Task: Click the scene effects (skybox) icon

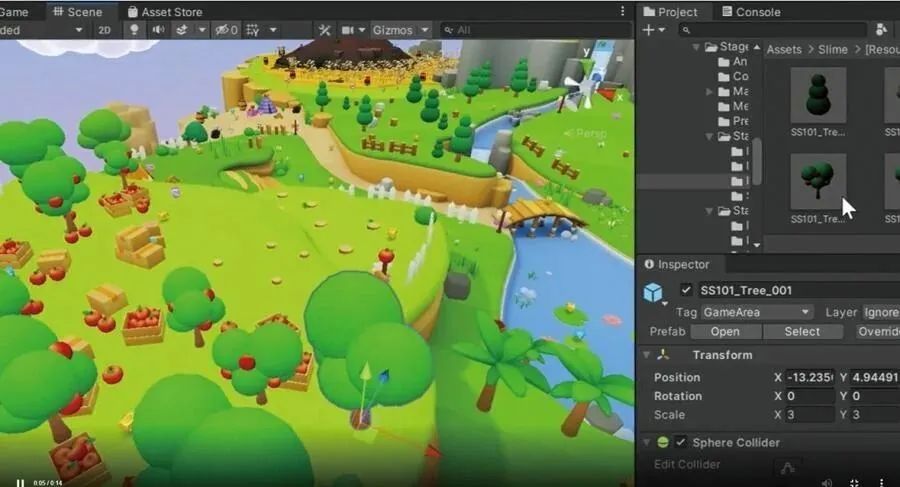Action: [x=183, y=30]
